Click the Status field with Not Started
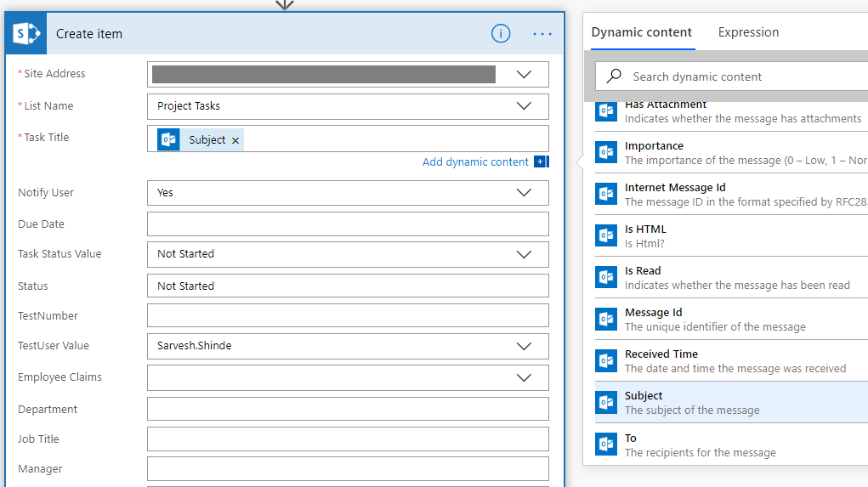 pyautogui.click(x=348, y=286)
